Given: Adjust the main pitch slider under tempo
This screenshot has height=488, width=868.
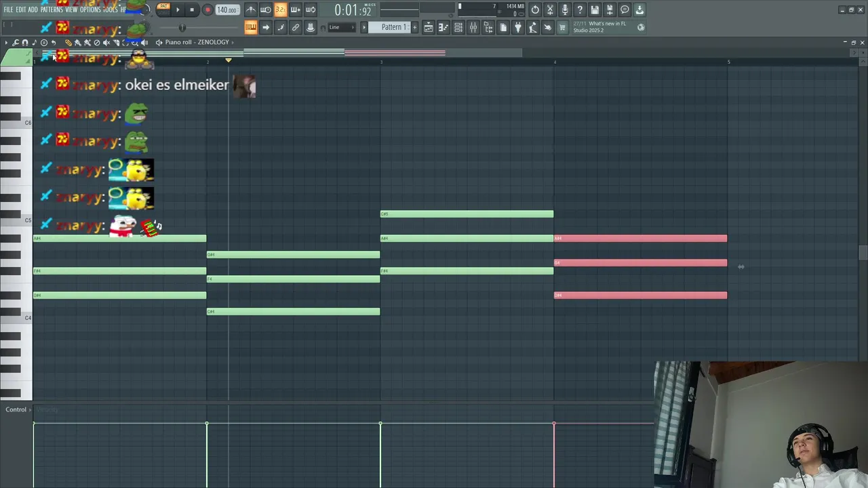Looking at the screenshot, I should click(x=182, y=27).
